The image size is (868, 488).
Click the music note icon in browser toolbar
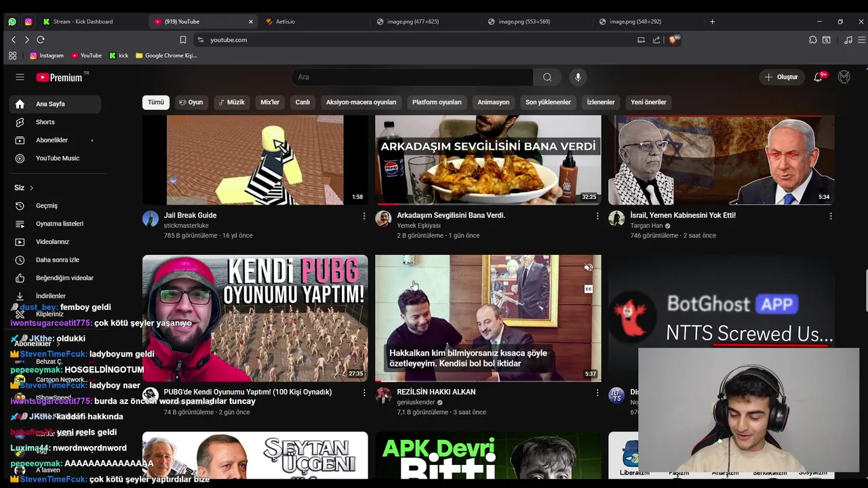[848, 40]
